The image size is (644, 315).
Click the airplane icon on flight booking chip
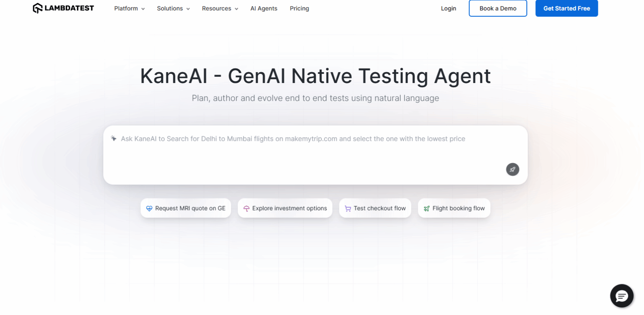click(x=426, y=208)
